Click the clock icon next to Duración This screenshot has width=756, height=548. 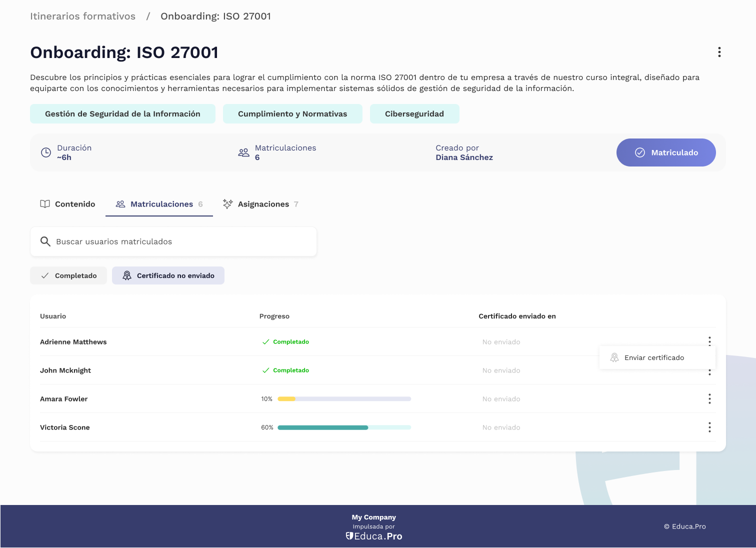[46, 152]
